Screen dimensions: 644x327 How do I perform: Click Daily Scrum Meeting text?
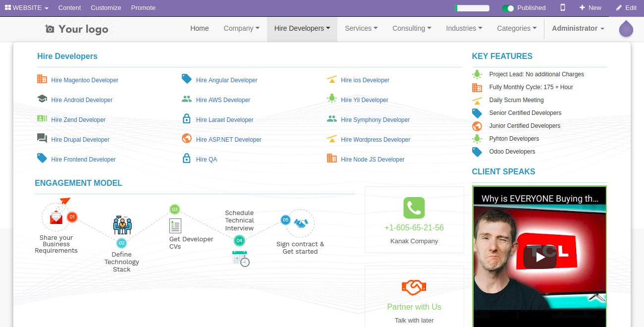(516, 100)
